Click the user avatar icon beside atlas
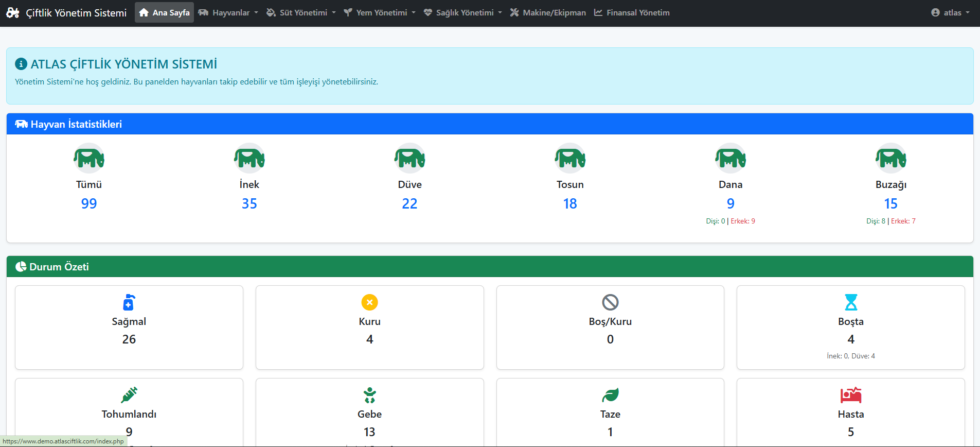 [935, 12]
